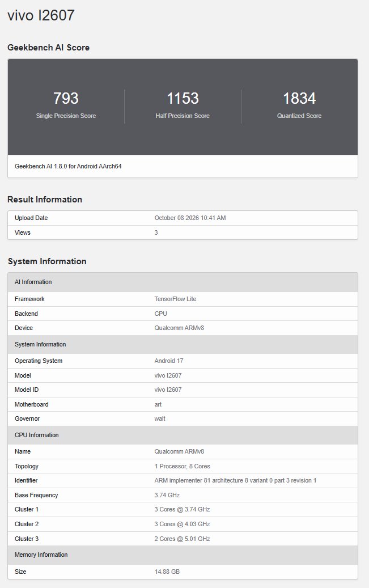Click the Memory Information table header
Image resolution: width=369 pixels, height=588 pixels.
tap(183, 555)
